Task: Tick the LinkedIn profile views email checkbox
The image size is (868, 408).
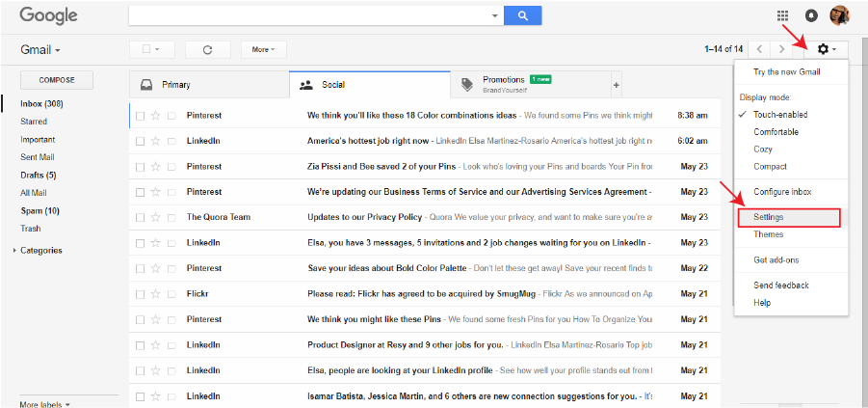Action: (x=140, y=369)
